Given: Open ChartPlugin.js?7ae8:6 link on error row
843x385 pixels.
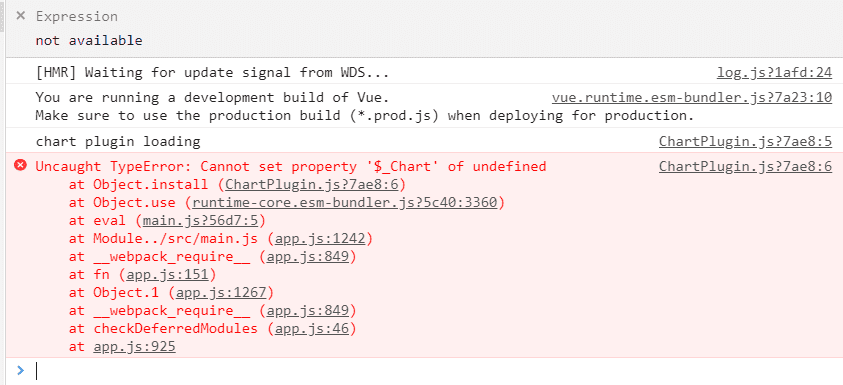Looking at the screenshot, I should point(745,166).
